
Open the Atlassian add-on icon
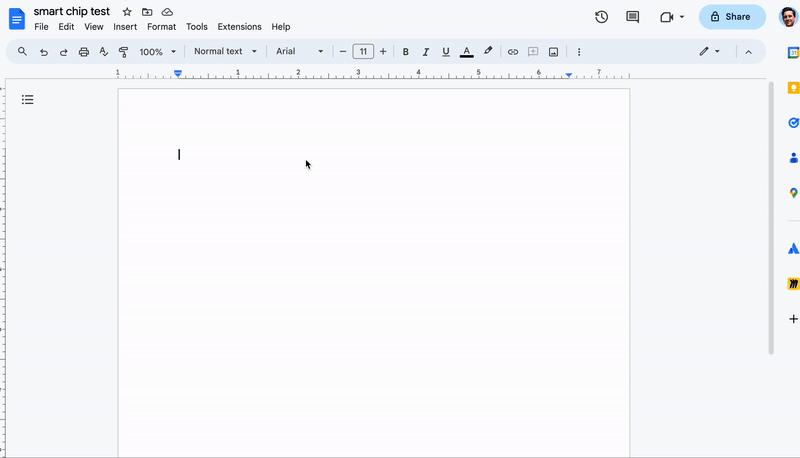pos(793,248)
